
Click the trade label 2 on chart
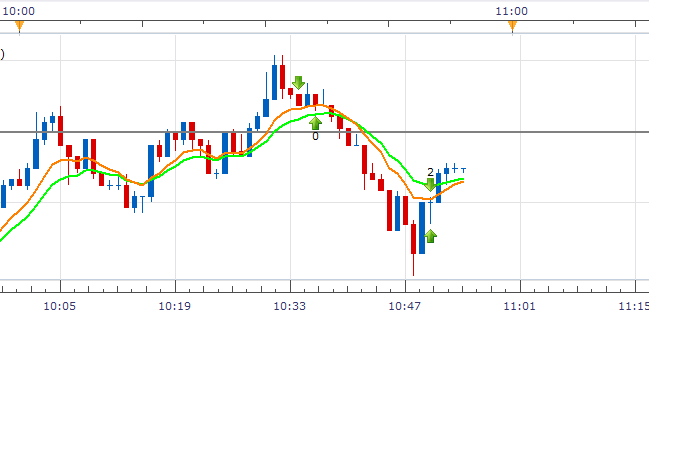point(430,172)
